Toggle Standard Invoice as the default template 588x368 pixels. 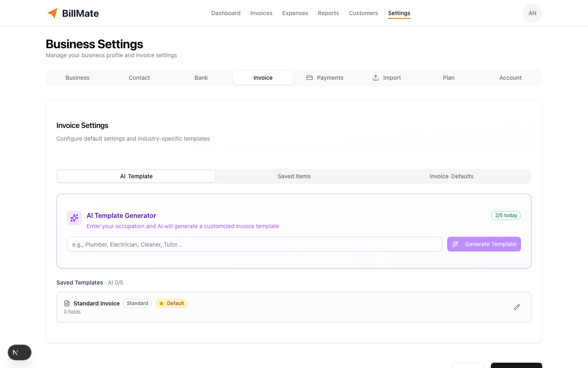(171, 303)
